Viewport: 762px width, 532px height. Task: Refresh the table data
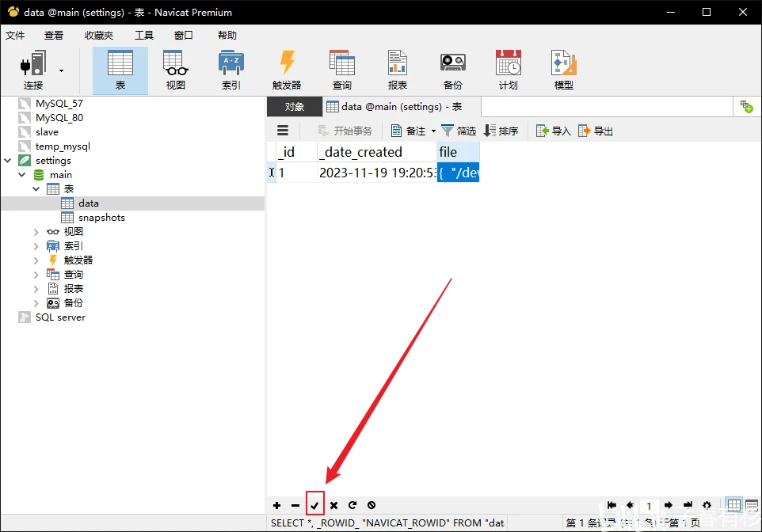click(x=352, y=505)
